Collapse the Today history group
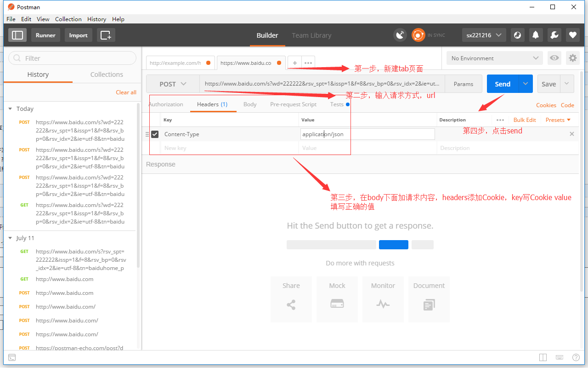Image resolution: width=588 pixels, height=368 pixels. (x=10, y=109)
